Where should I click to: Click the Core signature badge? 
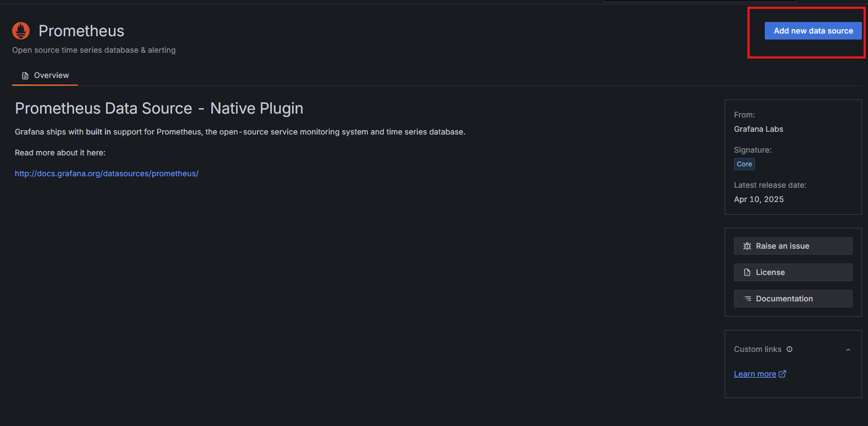click(744, 164)
